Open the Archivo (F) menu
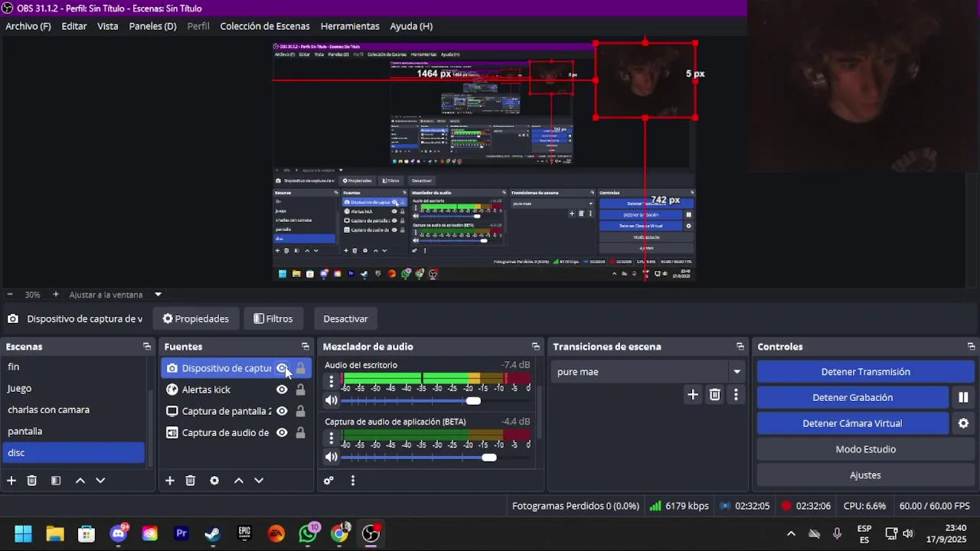This screenshot has width=980, height=551. point(28,26)
